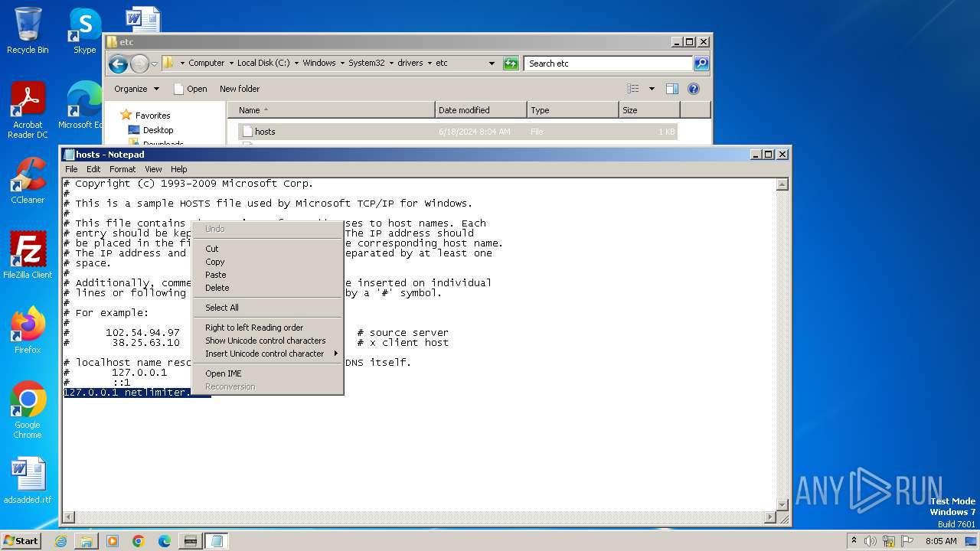The image size is (980, 551).
Task: Open the Organize dropdown menu
Action: coord(136,89)
